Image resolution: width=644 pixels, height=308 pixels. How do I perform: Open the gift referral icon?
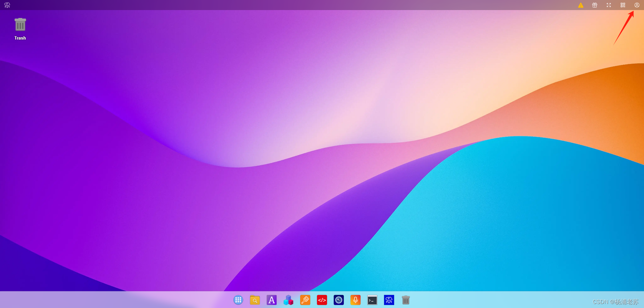point(595,5)
